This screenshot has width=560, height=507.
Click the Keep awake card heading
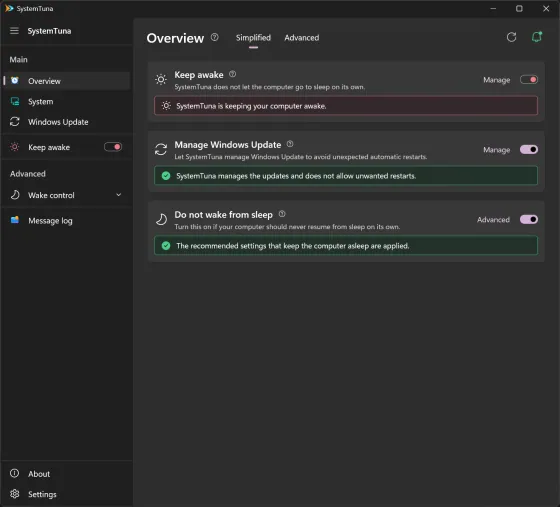[x=199, y=75]
